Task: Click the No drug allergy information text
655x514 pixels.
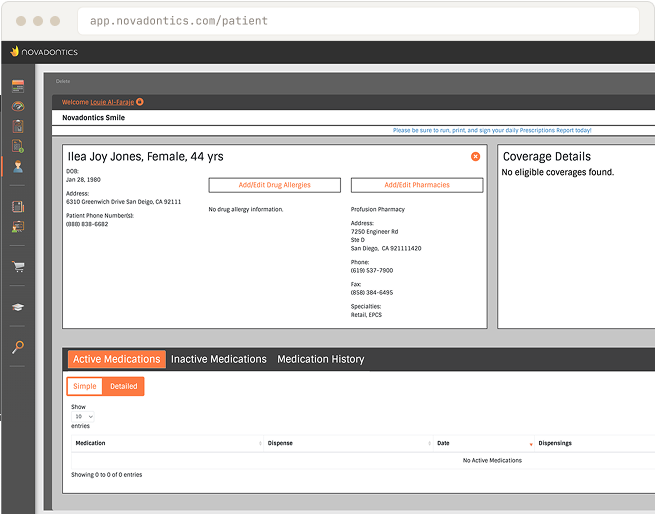Action: [x=246, y=209]
